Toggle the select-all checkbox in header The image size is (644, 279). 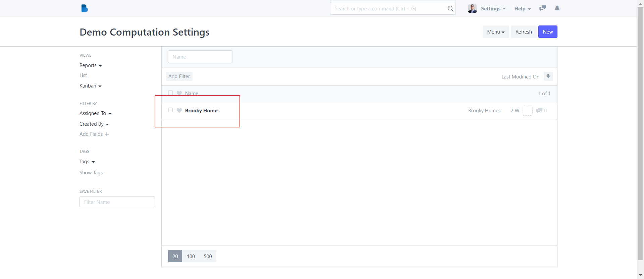[170, 93]
